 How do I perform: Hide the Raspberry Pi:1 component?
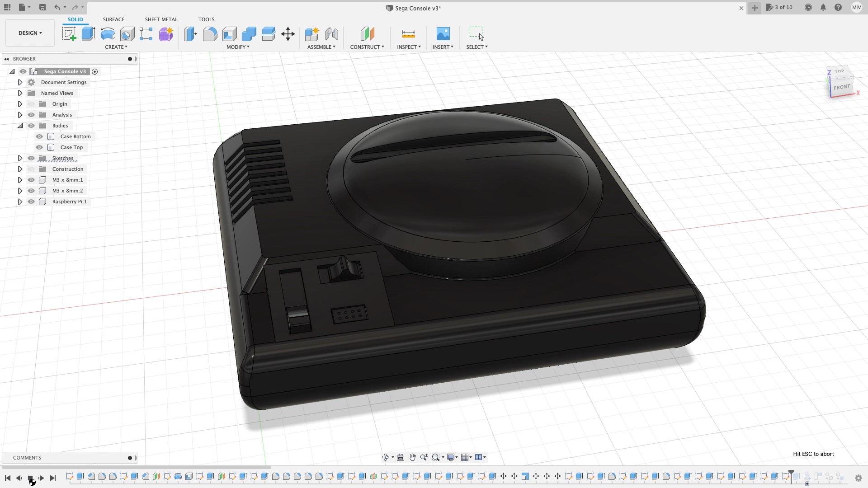click(31, 202)
